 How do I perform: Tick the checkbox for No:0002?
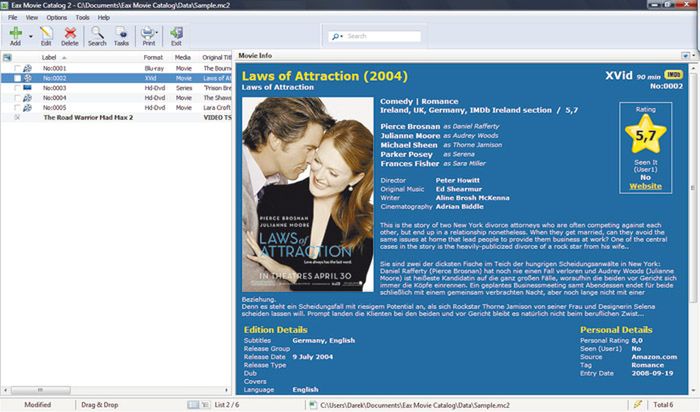tap(17, 78)
